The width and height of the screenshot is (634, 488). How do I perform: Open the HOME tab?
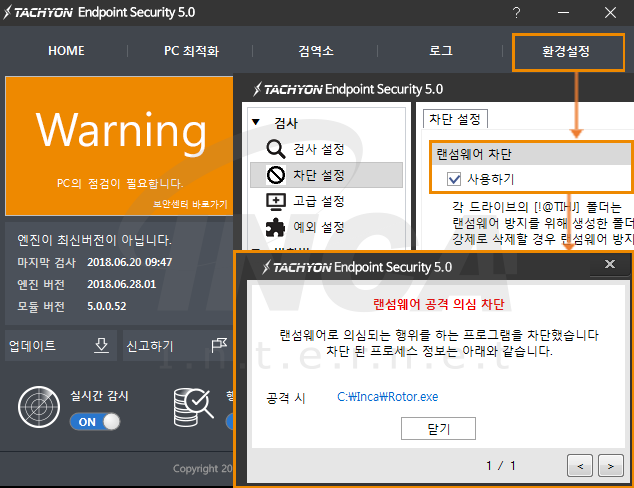[x=66, y=51]
